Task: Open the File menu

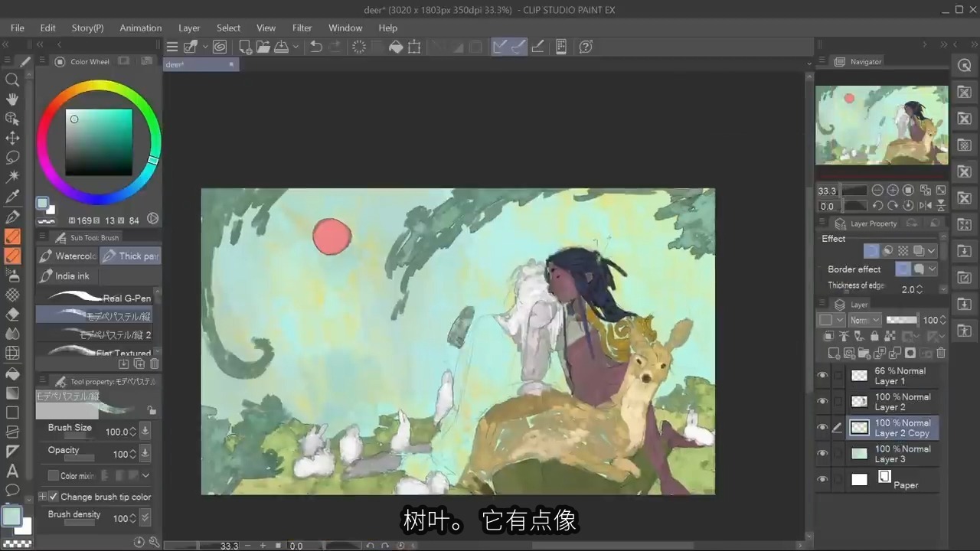Action: pos(18,28)
